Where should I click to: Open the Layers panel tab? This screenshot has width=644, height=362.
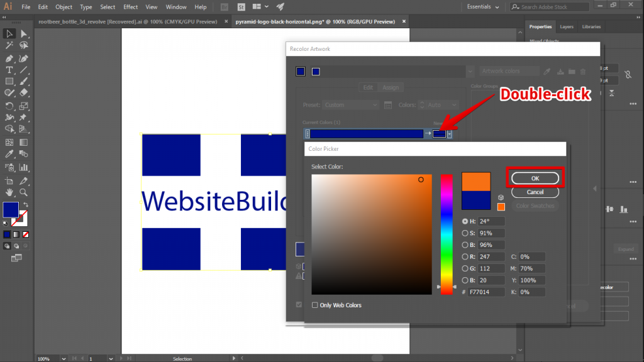click(x=567, y=26)
